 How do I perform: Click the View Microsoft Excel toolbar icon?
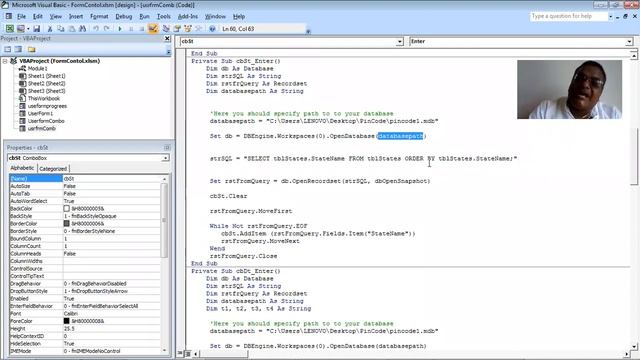[9, 29]
